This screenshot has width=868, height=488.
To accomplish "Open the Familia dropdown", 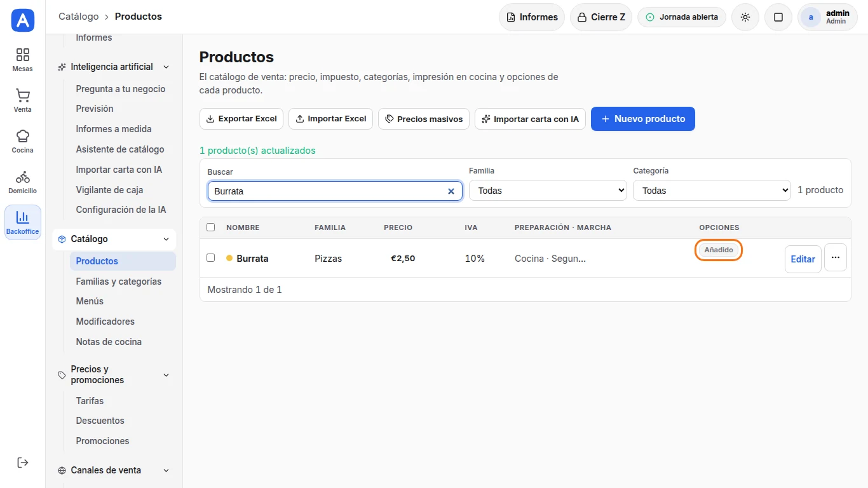I will pyautogui.click(x=548, y=191).
